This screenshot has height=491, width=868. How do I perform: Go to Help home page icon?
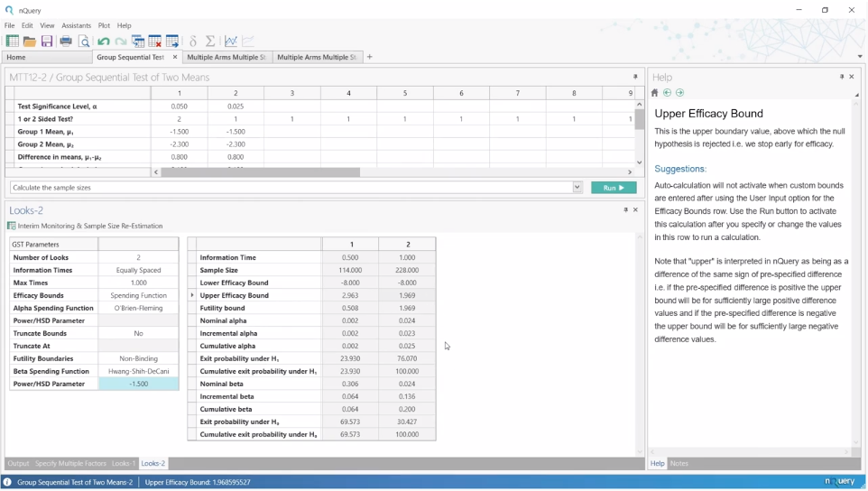pyautogui.click(x=655, y=93)
